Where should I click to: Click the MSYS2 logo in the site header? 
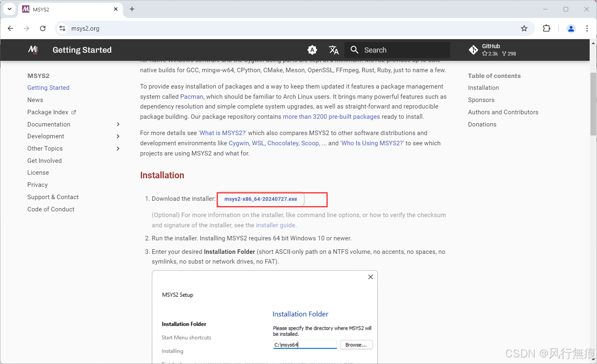click(33, 50)
